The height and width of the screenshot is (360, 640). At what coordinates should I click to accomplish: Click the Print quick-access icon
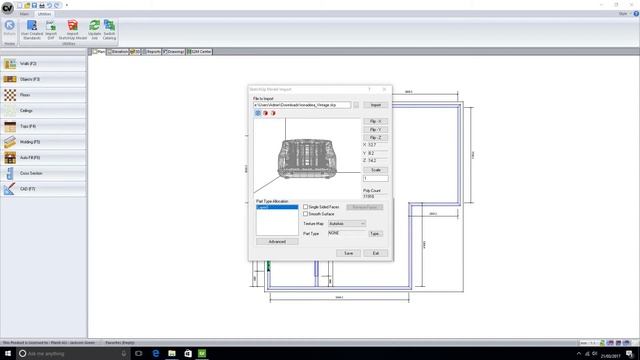click(x=42, y=5)
